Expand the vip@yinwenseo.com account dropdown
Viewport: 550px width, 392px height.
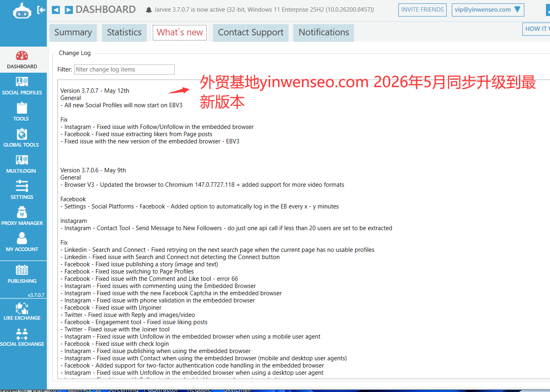tap(488, 10)
